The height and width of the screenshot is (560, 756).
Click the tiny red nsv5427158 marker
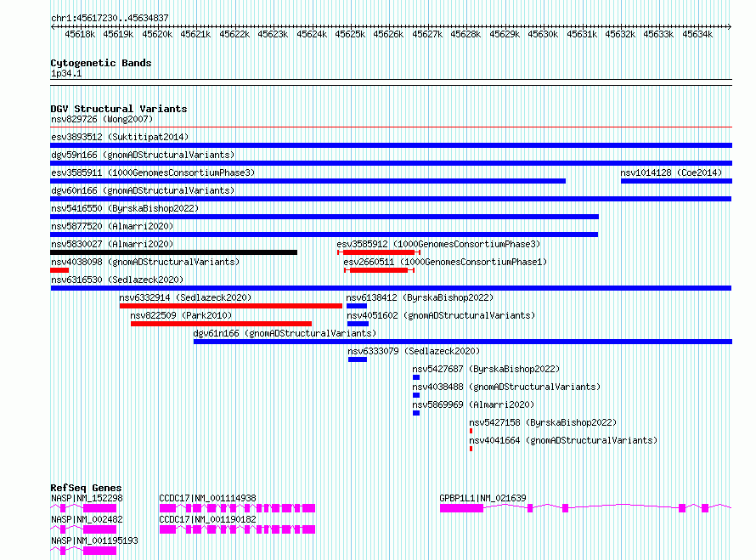coord(471,431)
